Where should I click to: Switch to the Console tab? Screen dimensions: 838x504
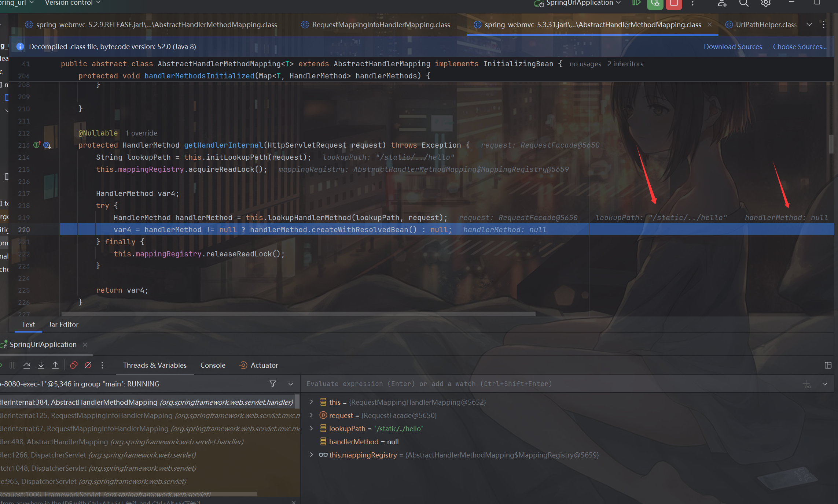[213, 365]
